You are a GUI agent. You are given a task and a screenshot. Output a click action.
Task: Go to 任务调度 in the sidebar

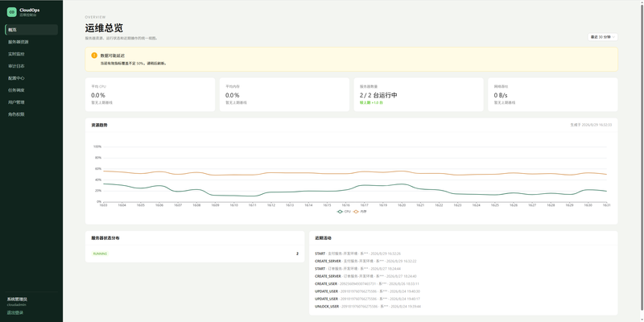(x=31, y=90)
